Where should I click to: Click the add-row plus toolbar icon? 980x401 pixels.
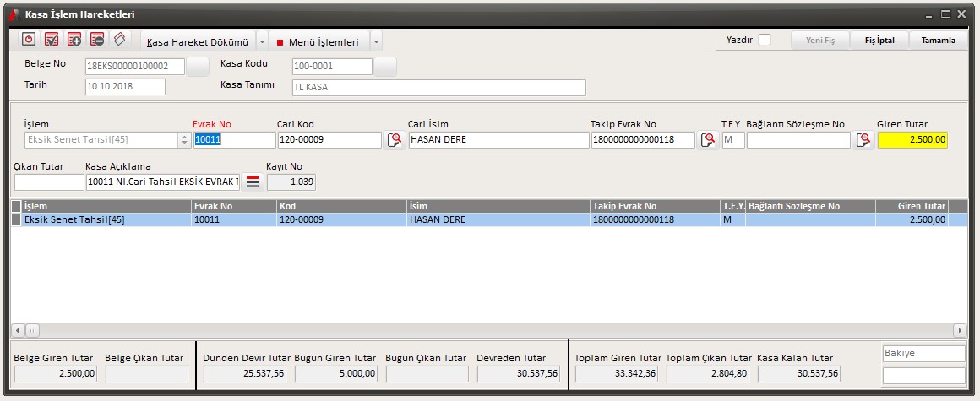tap(74, 39)
